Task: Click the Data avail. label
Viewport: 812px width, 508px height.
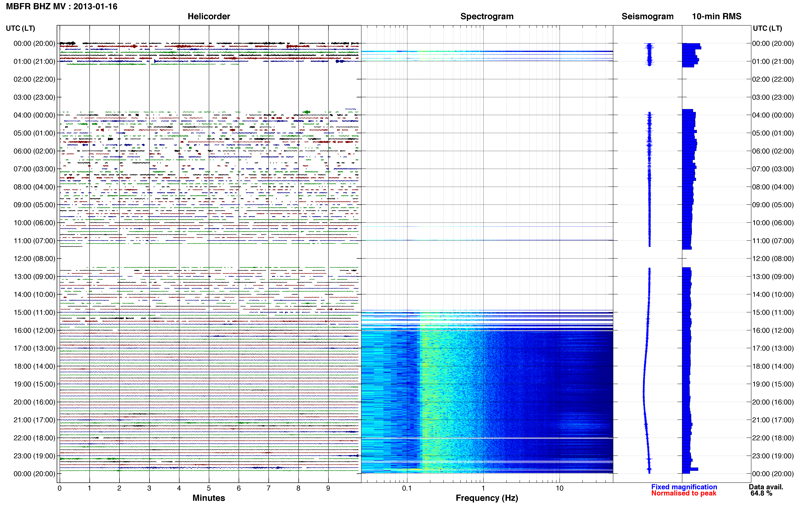Action: pyautogui.click(x=766, y=487)
